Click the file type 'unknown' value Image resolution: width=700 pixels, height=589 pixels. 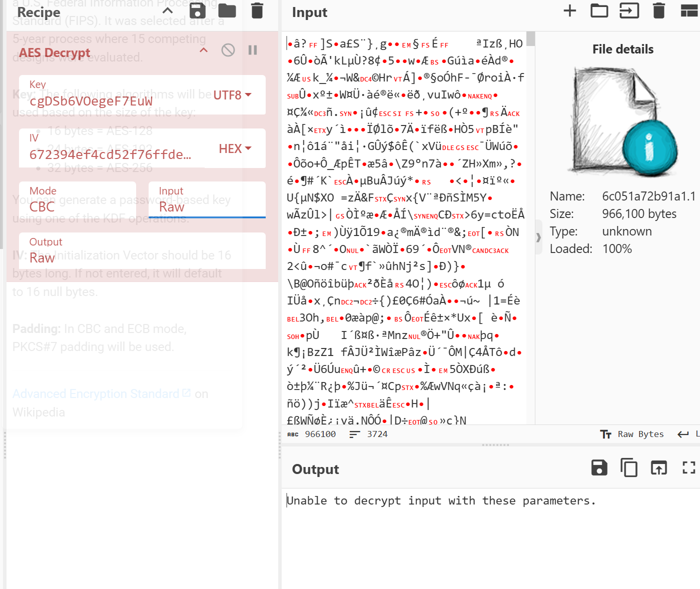point(627,231)
